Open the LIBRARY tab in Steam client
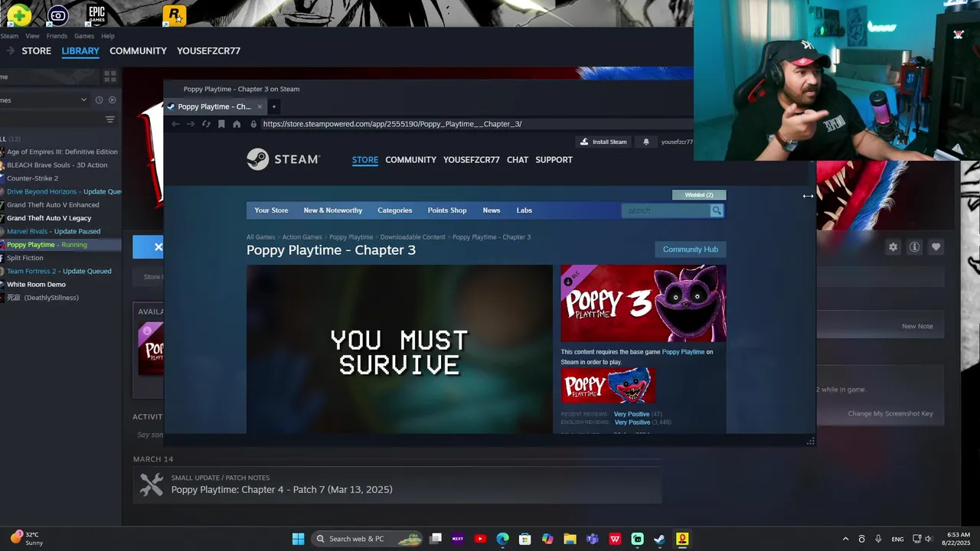 [x=80, y=51]
